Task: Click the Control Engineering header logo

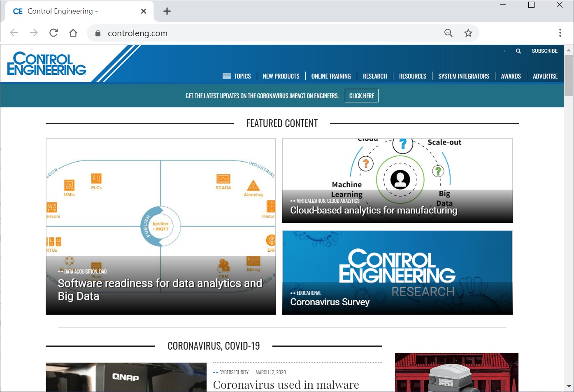Action: click(x=46, y=64)
